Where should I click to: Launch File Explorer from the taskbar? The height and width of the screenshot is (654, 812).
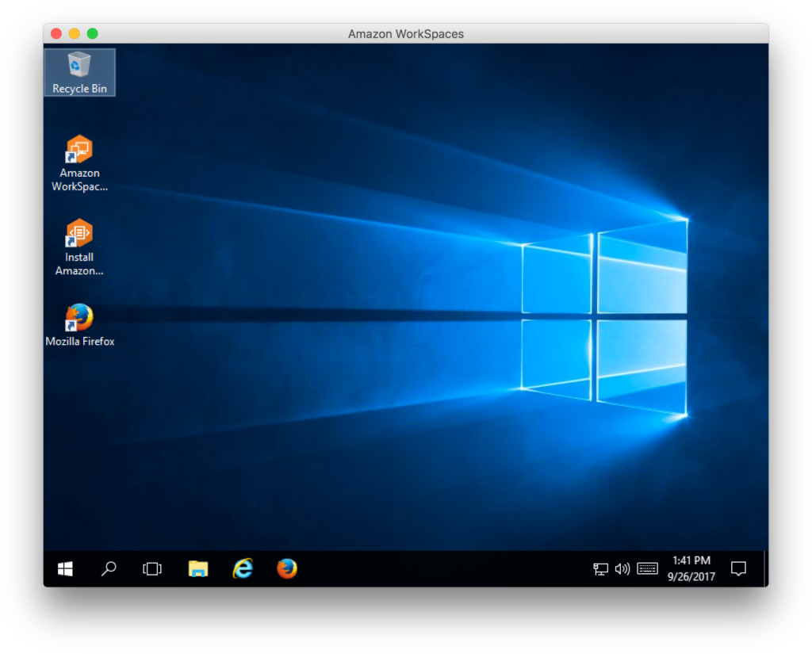(197, 568)
